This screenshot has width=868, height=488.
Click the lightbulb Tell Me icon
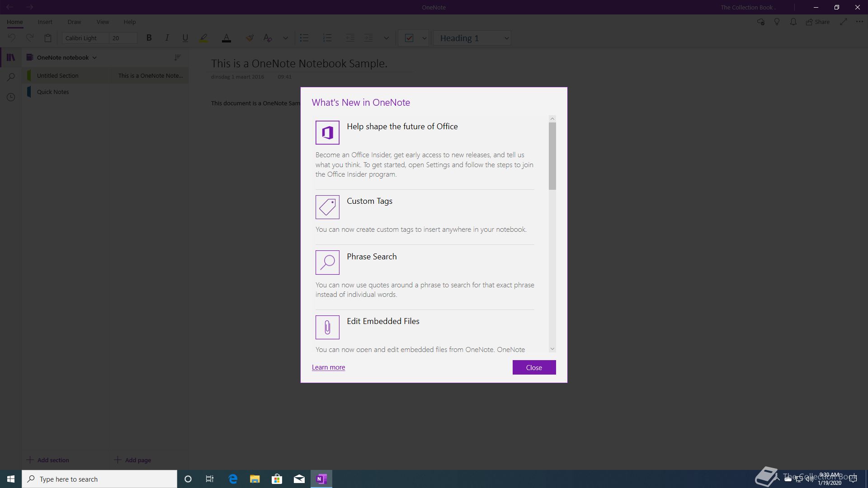point(777,22)
